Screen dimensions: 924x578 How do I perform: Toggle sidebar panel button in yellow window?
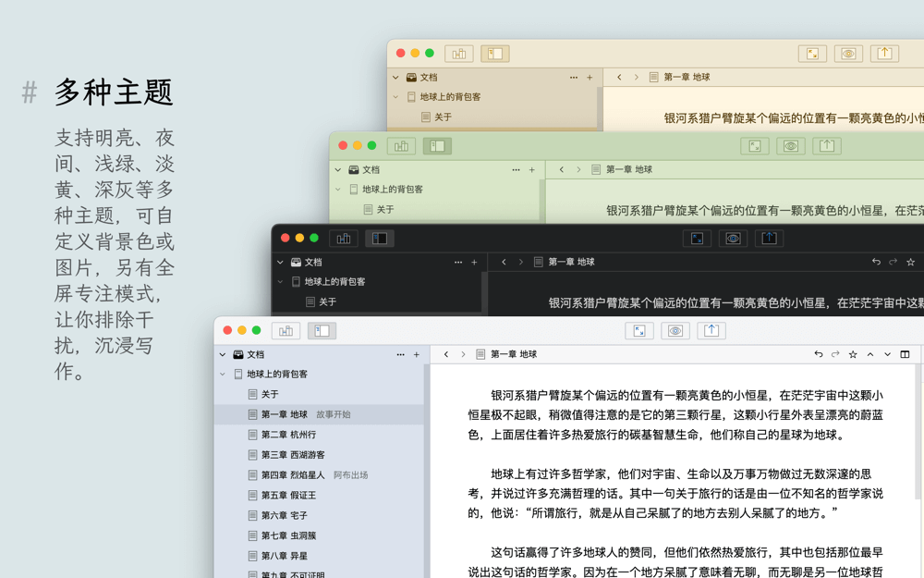pos(495,54)
